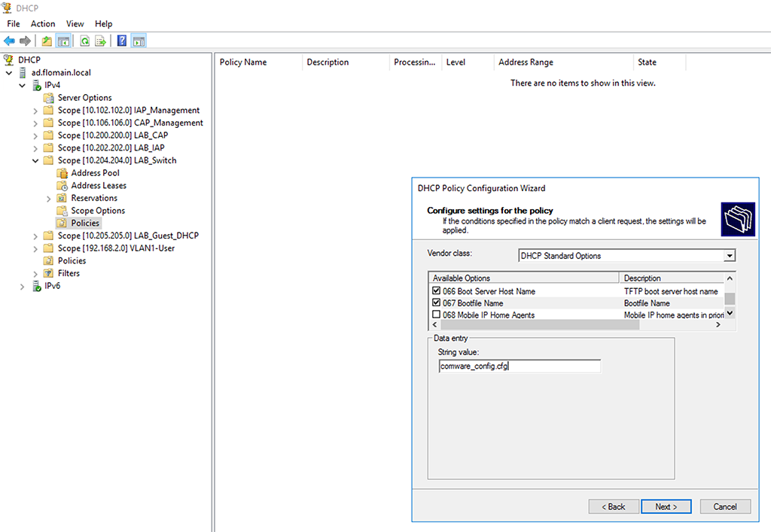Open the Action menu
The height and width of the screenshot is (532, 771).
click(x=42, y=23)
